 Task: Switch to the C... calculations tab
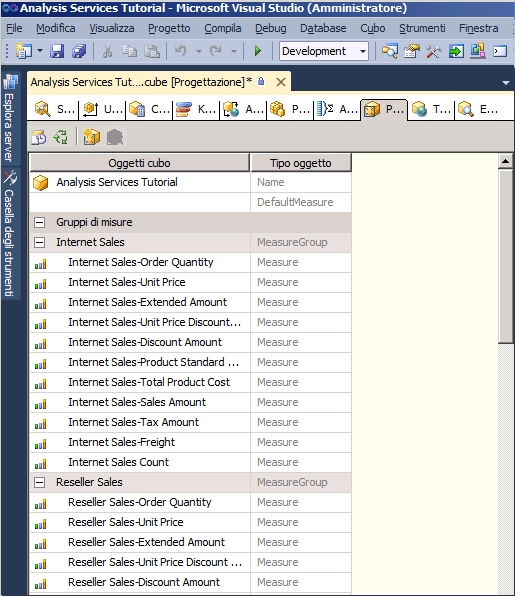[x=150, y=110]
